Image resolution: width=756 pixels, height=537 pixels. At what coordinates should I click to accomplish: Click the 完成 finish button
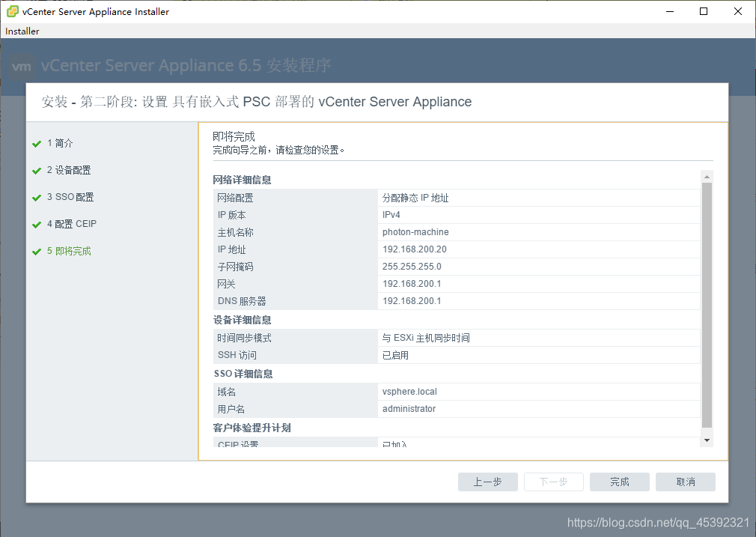[x=620, y=482]
